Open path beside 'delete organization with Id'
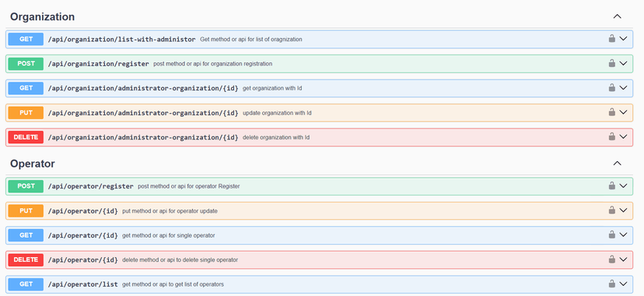The height and width of the screenshot is (296, 644). [x=143, y=137]
